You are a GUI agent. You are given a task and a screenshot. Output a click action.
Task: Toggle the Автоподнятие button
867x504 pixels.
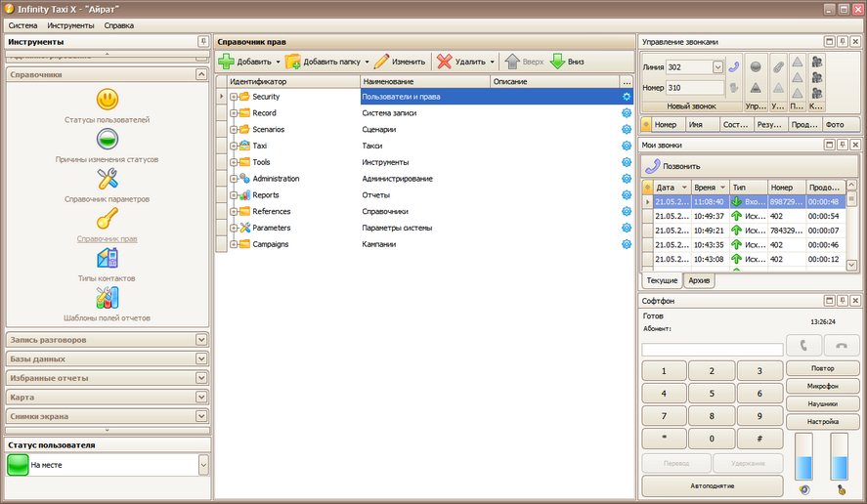tap(713, 486)
